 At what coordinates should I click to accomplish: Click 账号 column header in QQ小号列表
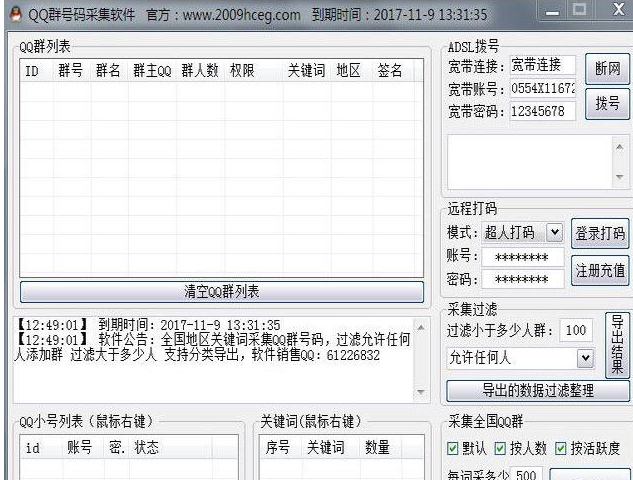(x=84, y=447)
